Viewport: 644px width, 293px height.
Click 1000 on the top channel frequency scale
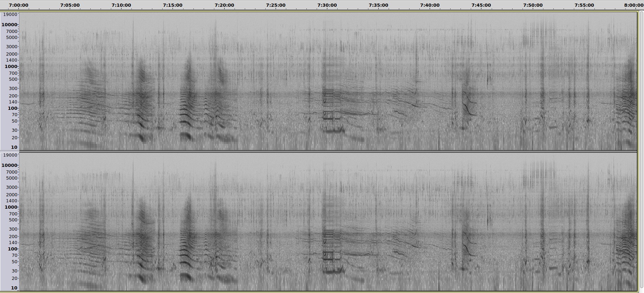click(x=11, y=67)
